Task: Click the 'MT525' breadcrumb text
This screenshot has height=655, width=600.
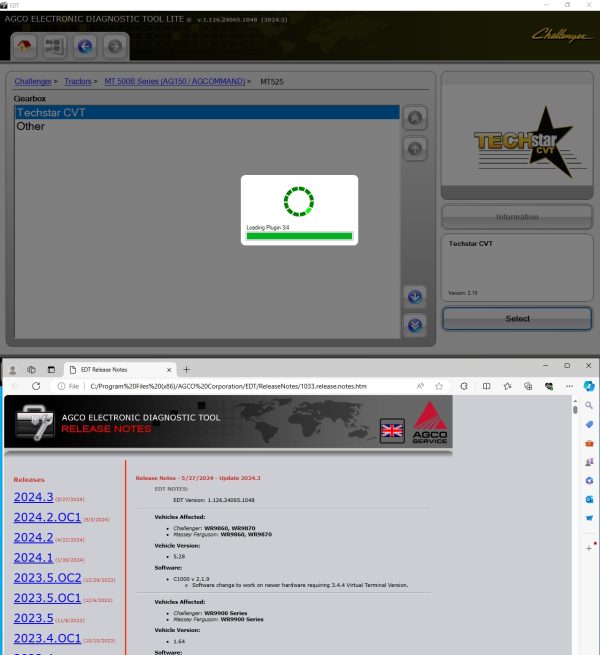Action: coord(272,81)
